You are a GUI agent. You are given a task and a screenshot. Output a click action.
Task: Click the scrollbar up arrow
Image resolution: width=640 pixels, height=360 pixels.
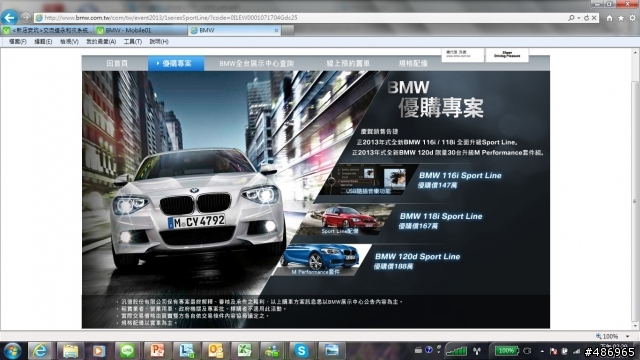[636, 53]
